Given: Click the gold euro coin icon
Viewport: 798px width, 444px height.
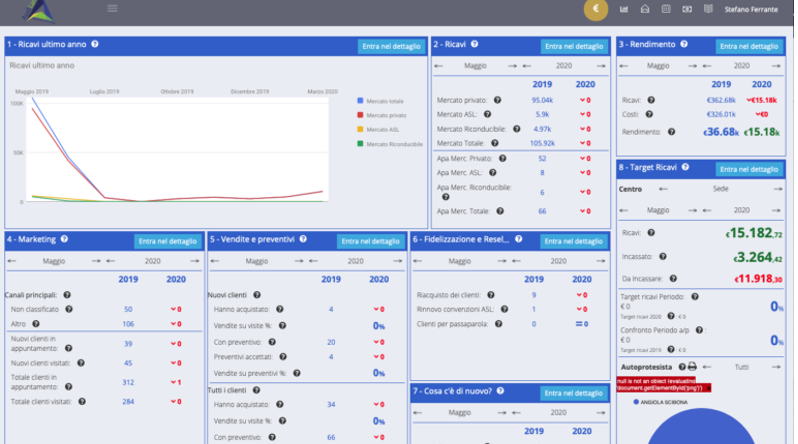Looking at the screenshot, I should coord(595,9).
